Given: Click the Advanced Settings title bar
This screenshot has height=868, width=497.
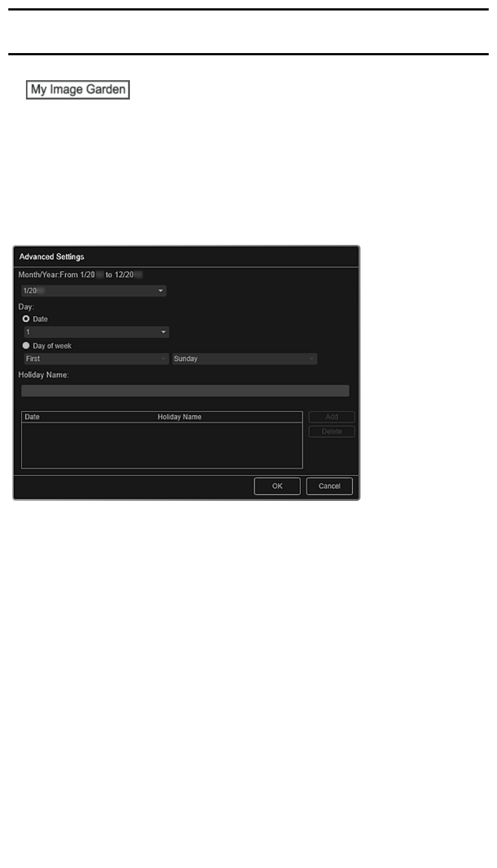Looking at the screenshot, I should [186, 257].
